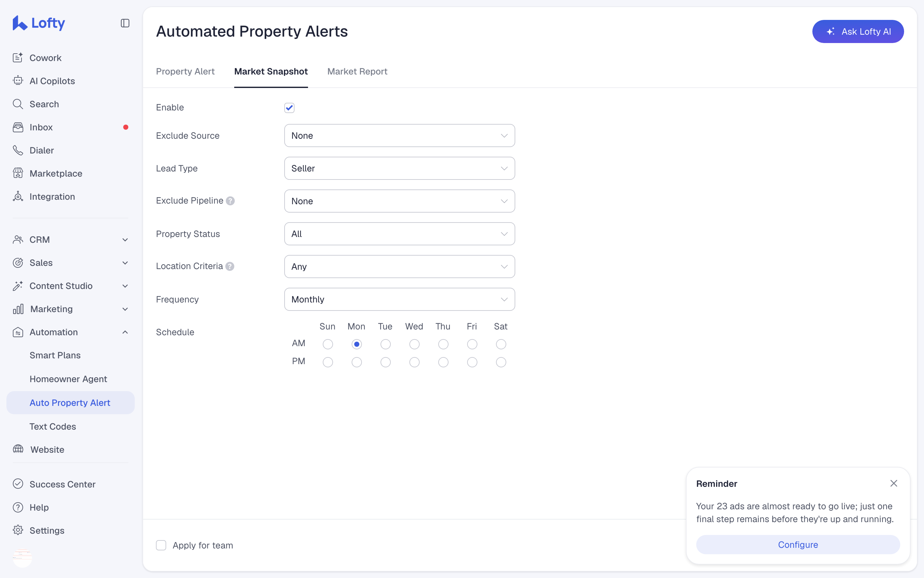Screen dimensions: 924x578
Task: Open Auto Property Alert menu item
Action: [x=71, y=403]
